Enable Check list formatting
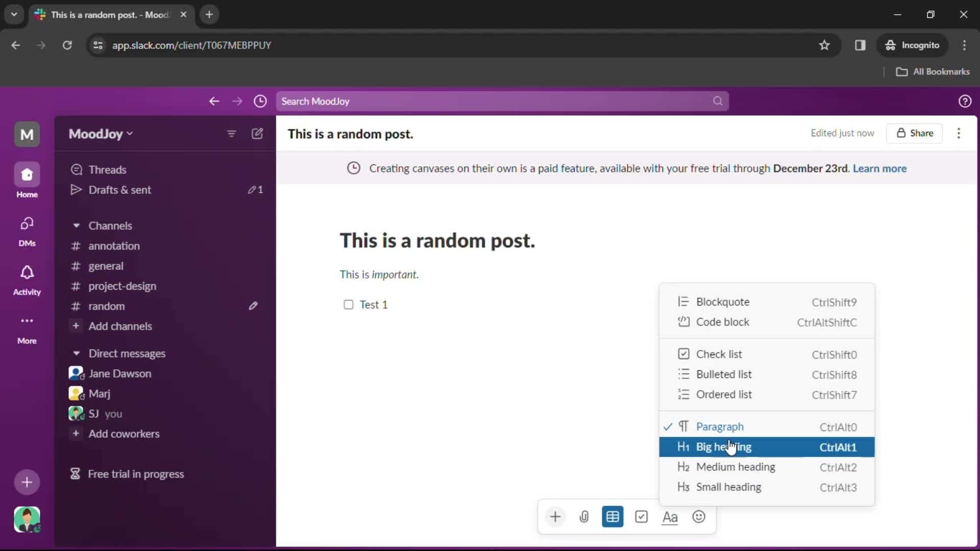Viewport: 980px width, 551px height. point(720,354)
